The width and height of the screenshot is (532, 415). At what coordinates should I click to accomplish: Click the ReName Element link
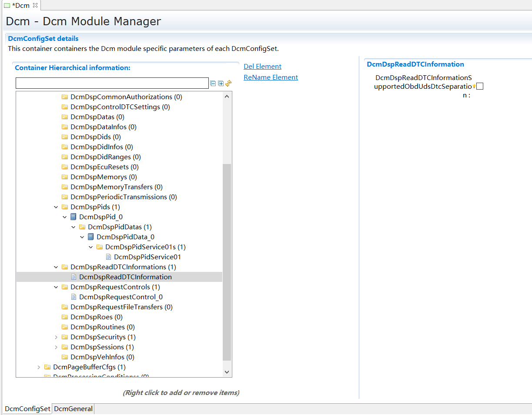[x=271, y=77]
